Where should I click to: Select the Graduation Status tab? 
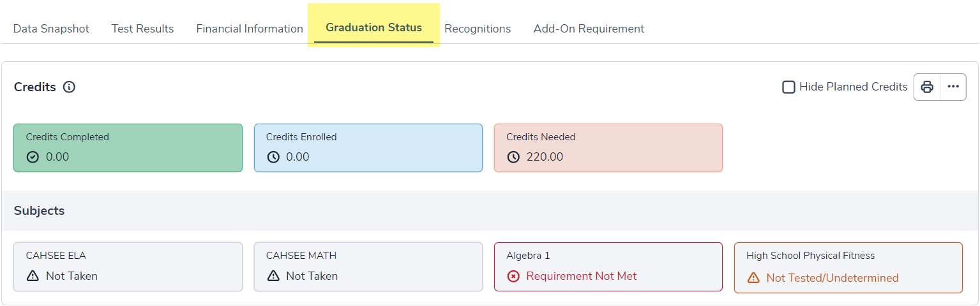point(373,27)
